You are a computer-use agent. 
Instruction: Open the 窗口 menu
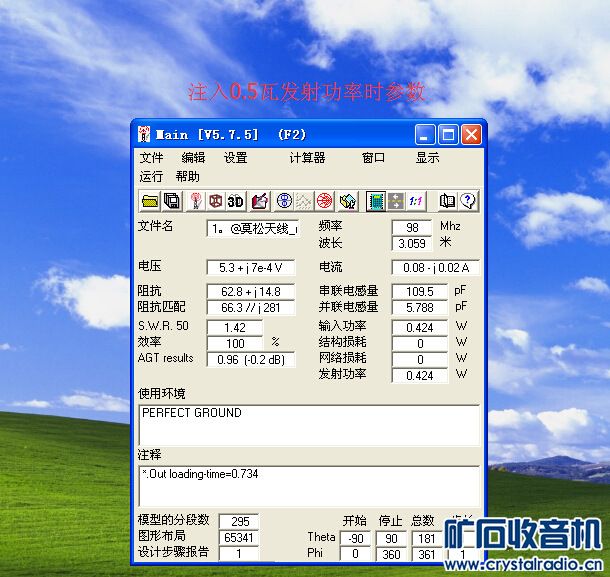point(373,158)
